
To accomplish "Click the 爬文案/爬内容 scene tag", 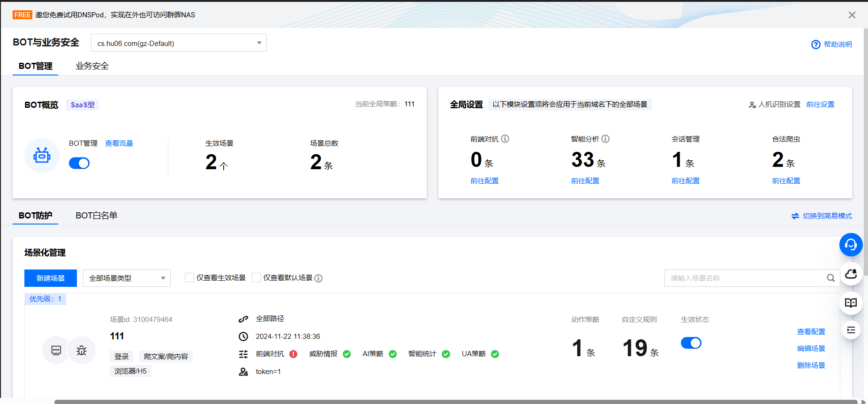I will click(x=166, y=357).
